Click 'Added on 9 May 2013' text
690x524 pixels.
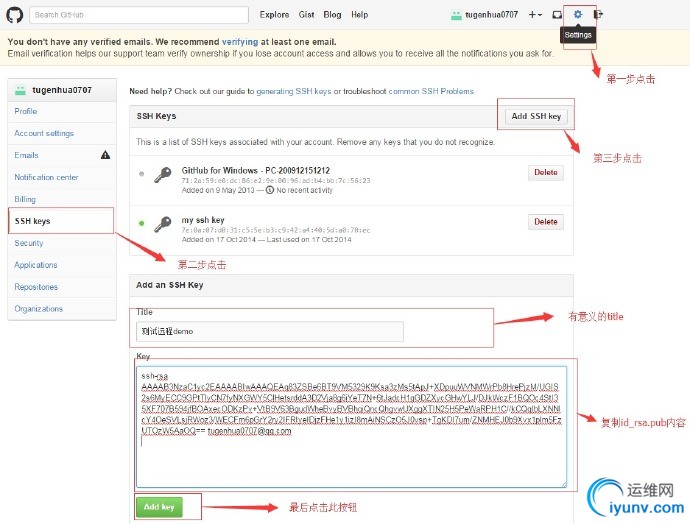coord(218,190)
